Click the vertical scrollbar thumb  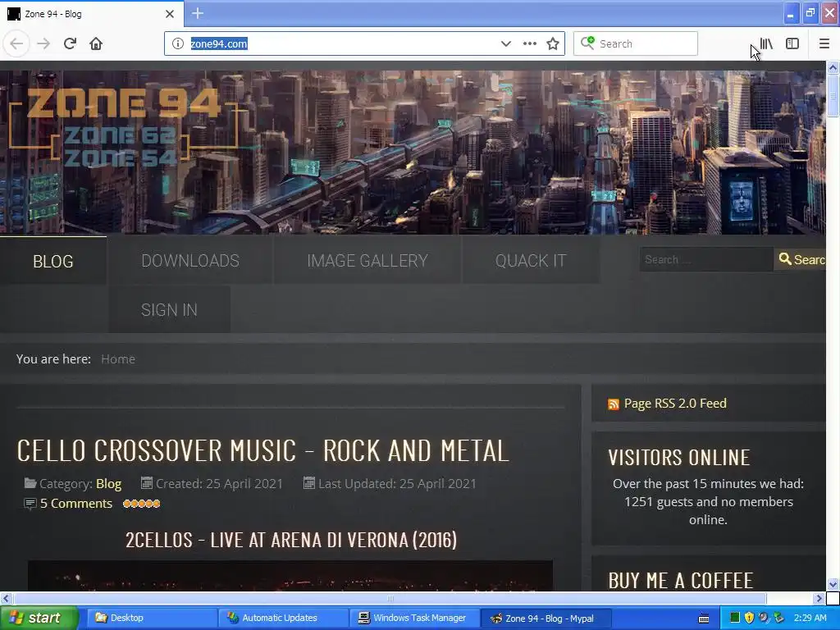coord(833,95)
